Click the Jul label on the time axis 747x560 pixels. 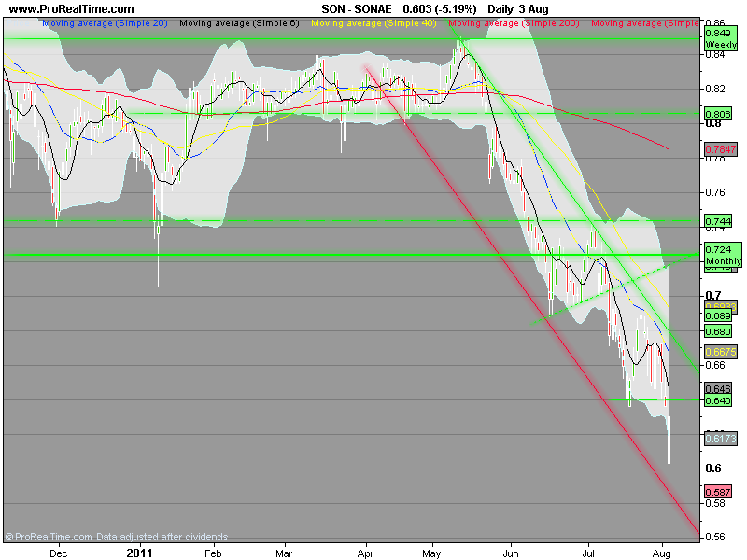(x=589, y=553)
